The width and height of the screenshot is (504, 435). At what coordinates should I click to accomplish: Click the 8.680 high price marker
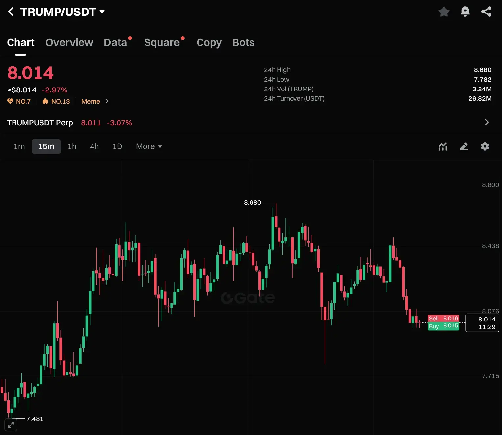pyautogui.click(x=252, y=203)
